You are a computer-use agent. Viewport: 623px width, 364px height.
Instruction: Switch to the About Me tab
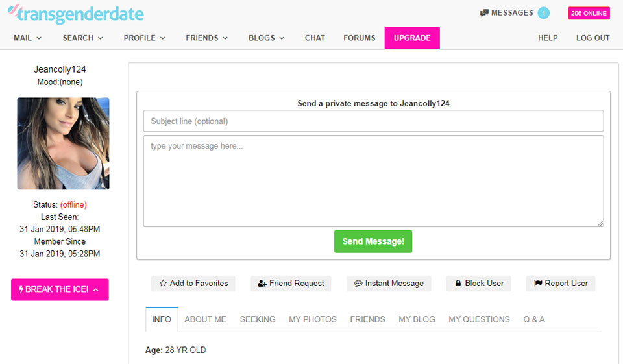(x=205, y=319)
